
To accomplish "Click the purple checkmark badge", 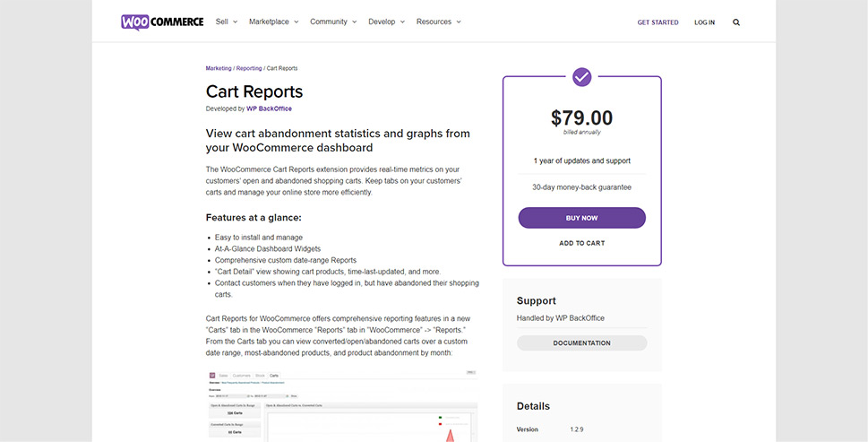I will point(582,77).
